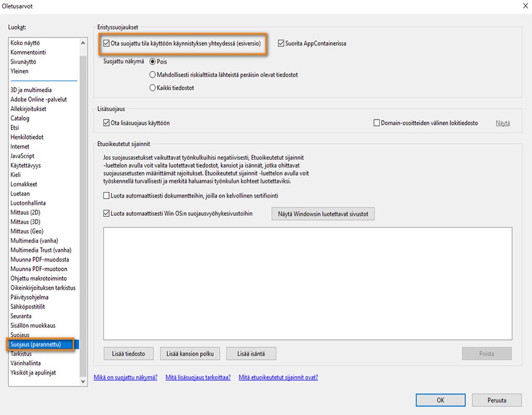Viewport: 532px width, 415px height.
Task: Open 'Mitä lisäsuojaus tarkoittaa?' link
Action: [198, 377]
